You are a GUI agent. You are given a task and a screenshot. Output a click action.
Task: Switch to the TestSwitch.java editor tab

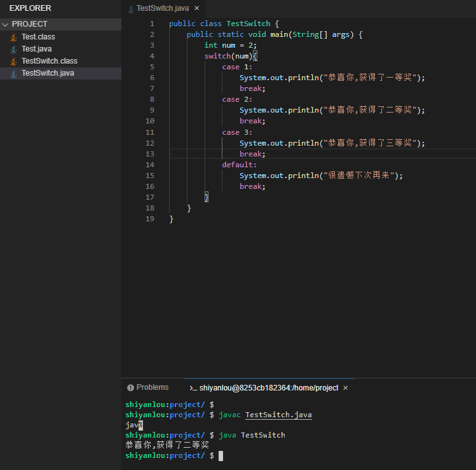click(163, 8)
